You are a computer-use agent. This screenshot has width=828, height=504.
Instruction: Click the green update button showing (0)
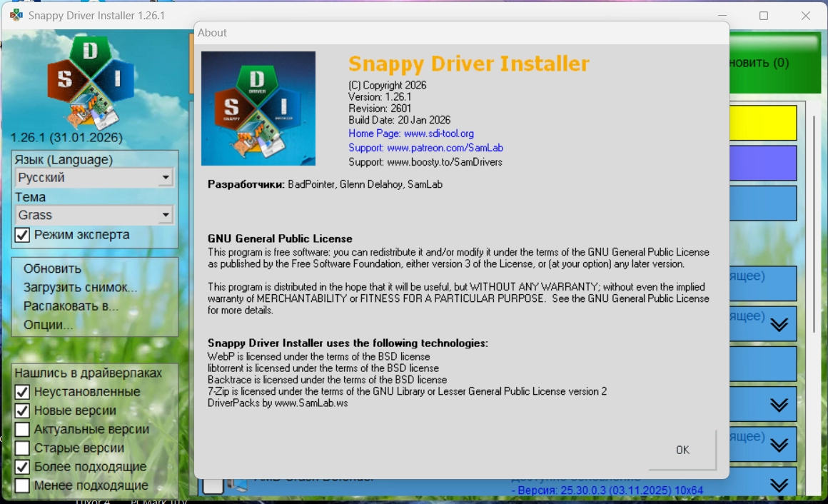775,62
